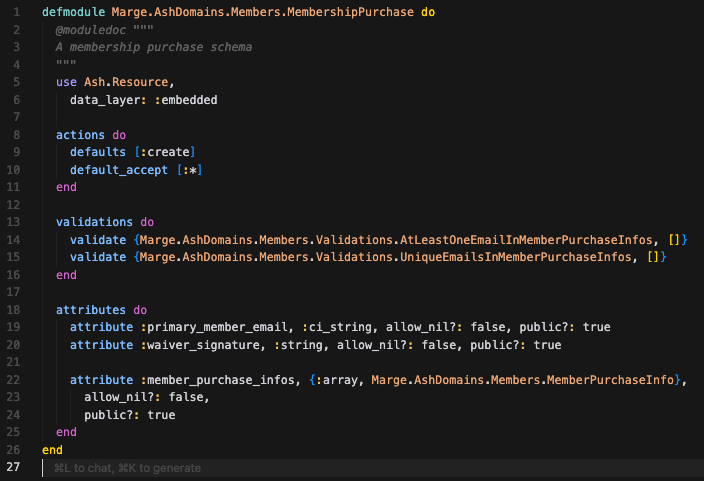Click the :member_purchase_infos atom
The height and width of the screenshot is (481, 704).
click(x=209, y=380)
